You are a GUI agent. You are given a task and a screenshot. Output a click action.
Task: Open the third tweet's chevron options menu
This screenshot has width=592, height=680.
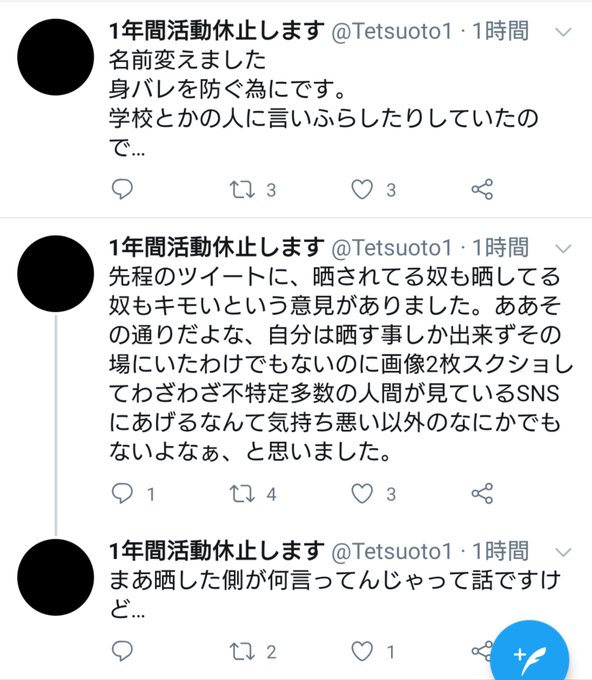tap(563, 552)
